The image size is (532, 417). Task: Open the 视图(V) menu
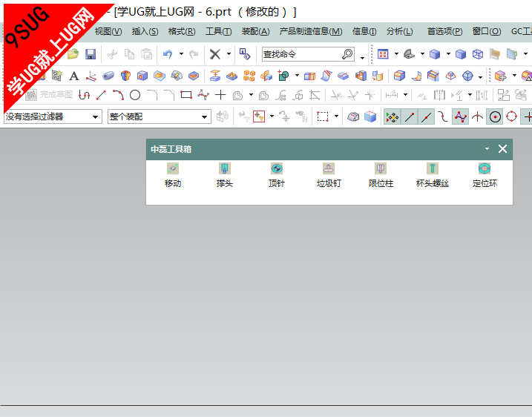click(108, 32)
